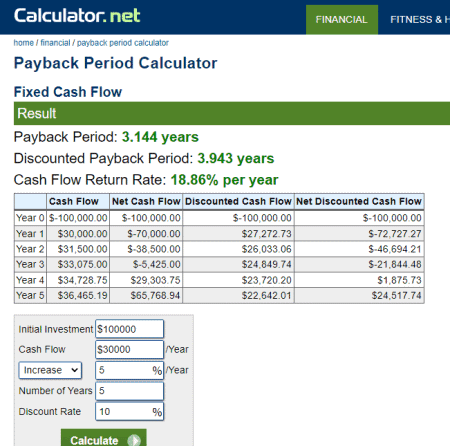Viewport: 450px width, 446px height.
Task: Select the 3.144 years payback result
Action: [160, 137]
